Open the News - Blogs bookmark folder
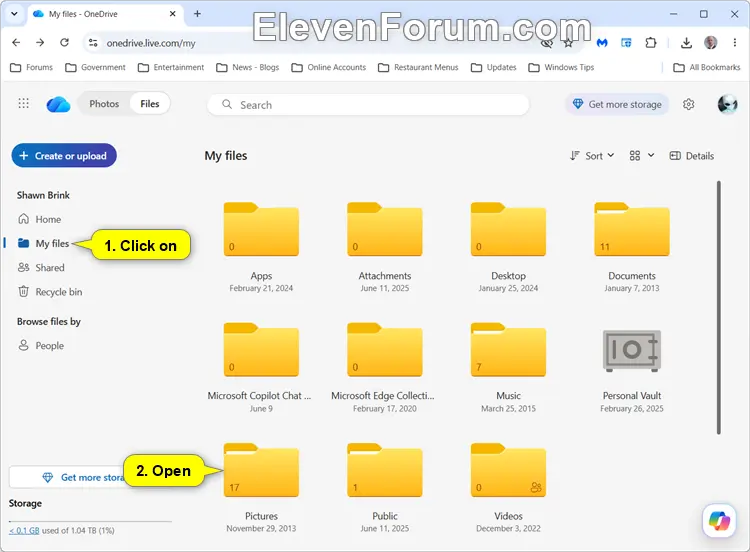750x552 pixels. [x=248, y=67]
